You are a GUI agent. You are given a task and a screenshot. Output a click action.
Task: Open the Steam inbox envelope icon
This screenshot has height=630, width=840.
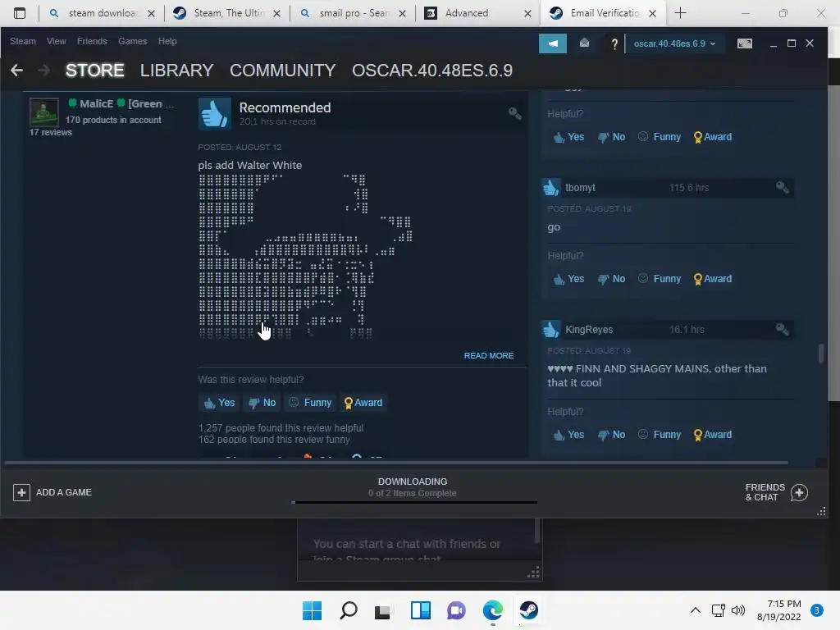coord(584,43)
